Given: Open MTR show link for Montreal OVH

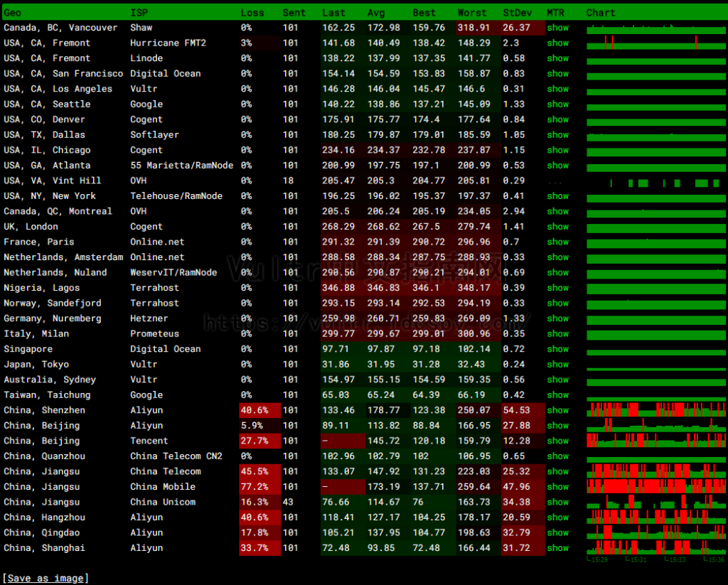Looking at the screenshot, I should tap(557, 212).
